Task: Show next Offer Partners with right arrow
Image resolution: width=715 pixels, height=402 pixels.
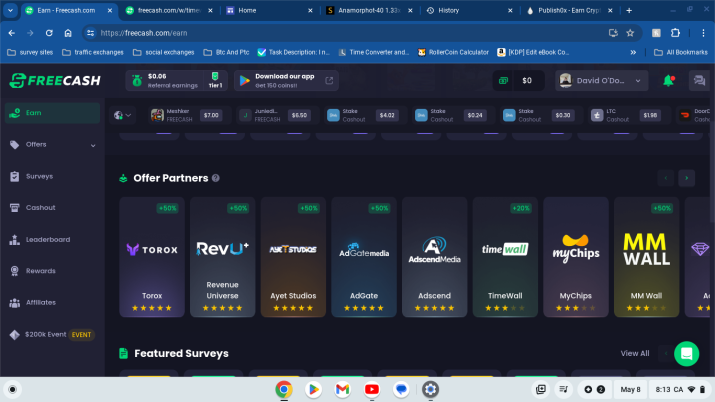Action: pyautogui.click(x=686, y=178)
